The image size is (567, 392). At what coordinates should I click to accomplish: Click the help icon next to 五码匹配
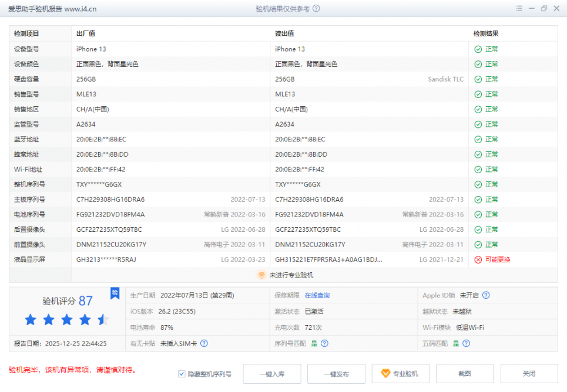[467, 343]
